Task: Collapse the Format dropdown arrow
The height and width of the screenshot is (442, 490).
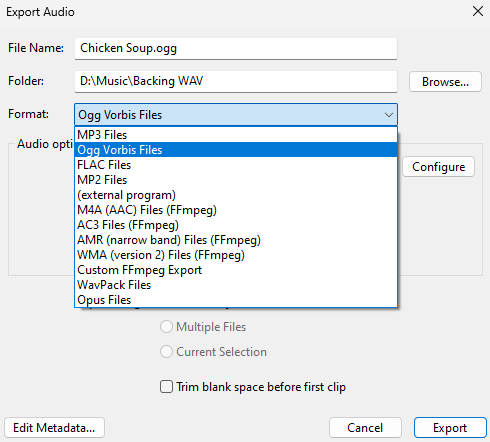Action: pos(388,115)
